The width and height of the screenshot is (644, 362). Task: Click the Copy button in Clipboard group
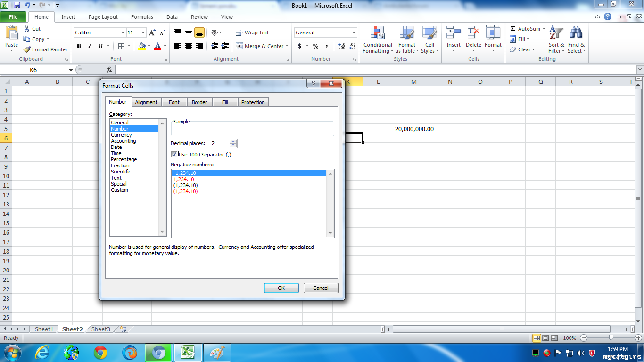coord(37,39)
